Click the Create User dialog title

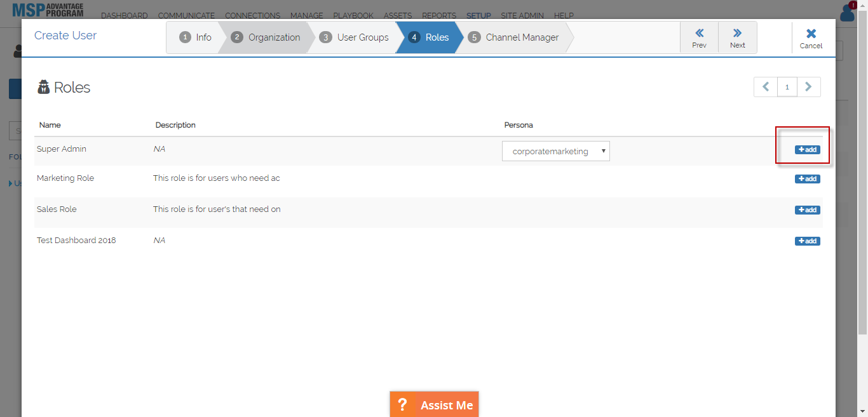click(x=65, y=36)
